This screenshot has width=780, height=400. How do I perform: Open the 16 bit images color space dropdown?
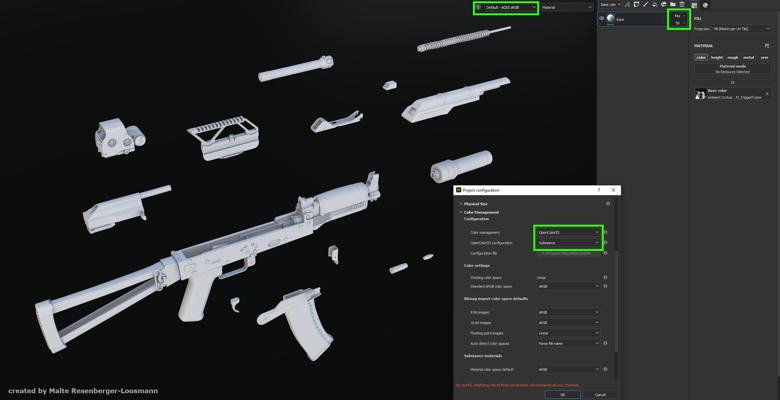(x=568, y=323)
